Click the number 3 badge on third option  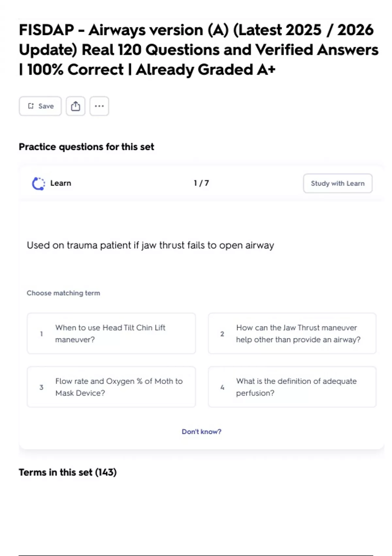(x=41, y=387)
